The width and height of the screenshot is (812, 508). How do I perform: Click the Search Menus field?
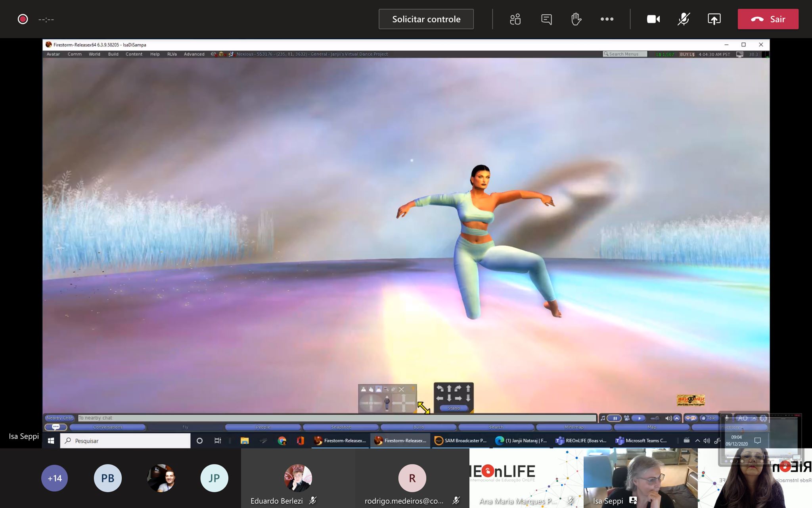coord(625,54)
